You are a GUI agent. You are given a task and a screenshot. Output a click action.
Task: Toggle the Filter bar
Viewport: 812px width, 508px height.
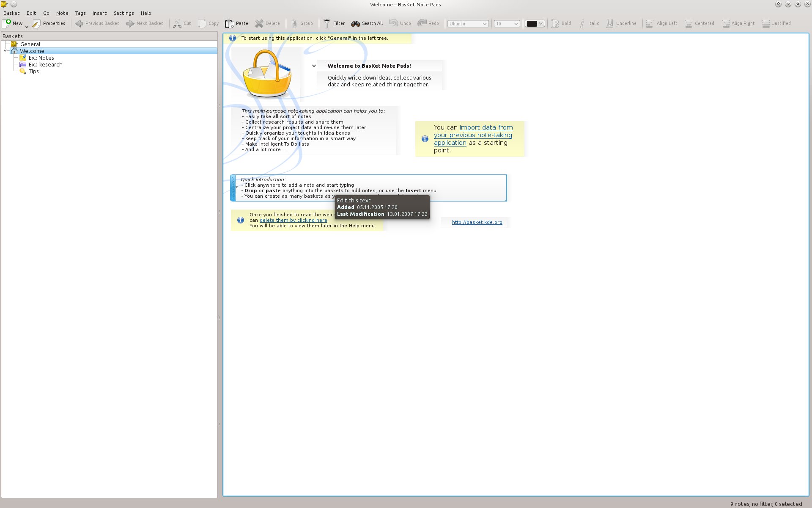(x=334, y=23)
